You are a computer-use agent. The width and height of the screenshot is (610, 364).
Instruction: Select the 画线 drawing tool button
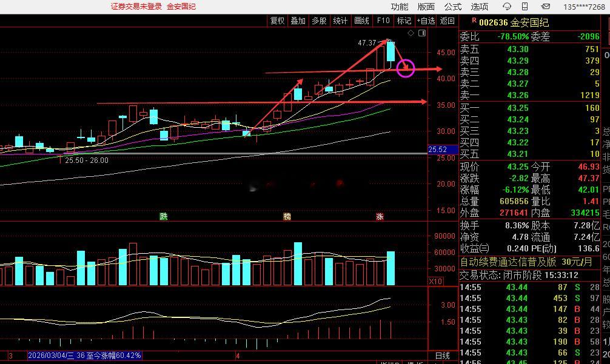(x=361, y=21)
